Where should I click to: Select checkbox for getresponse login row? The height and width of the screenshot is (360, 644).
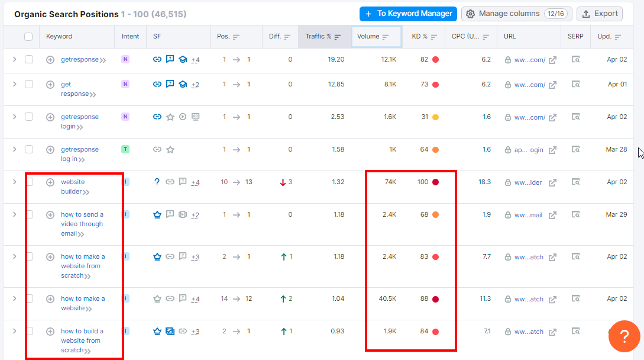(28, 117)
